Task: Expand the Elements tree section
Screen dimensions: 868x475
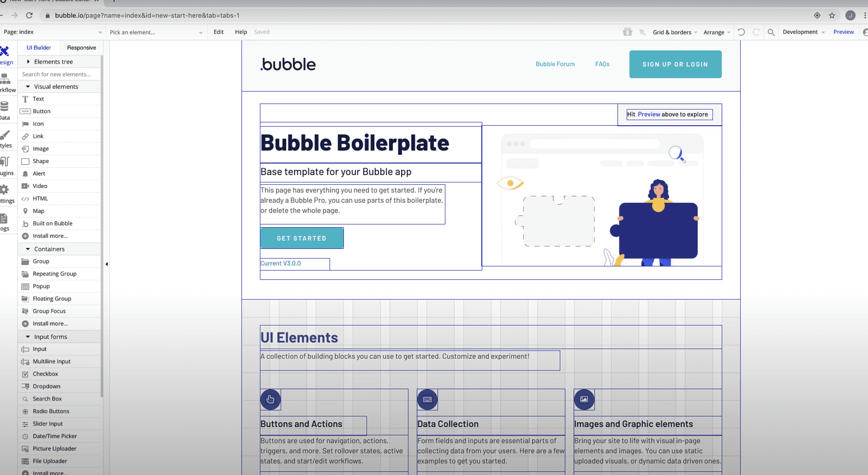Action: coord(59,62)
